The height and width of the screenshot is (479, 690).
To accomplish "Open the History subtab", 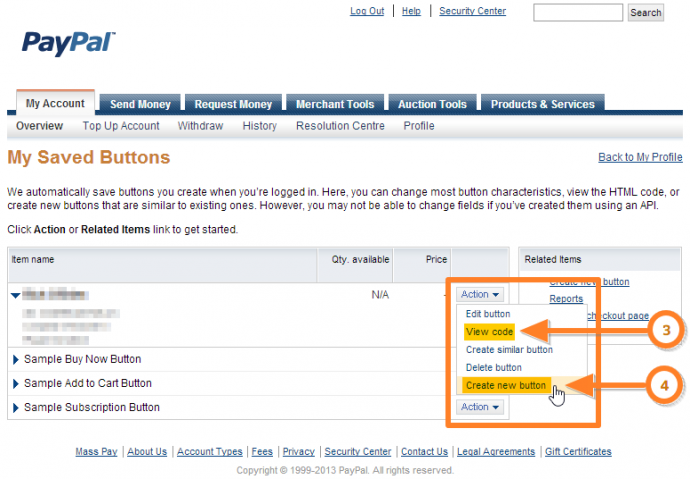I will pyautogui.click(x=260, y=126).
